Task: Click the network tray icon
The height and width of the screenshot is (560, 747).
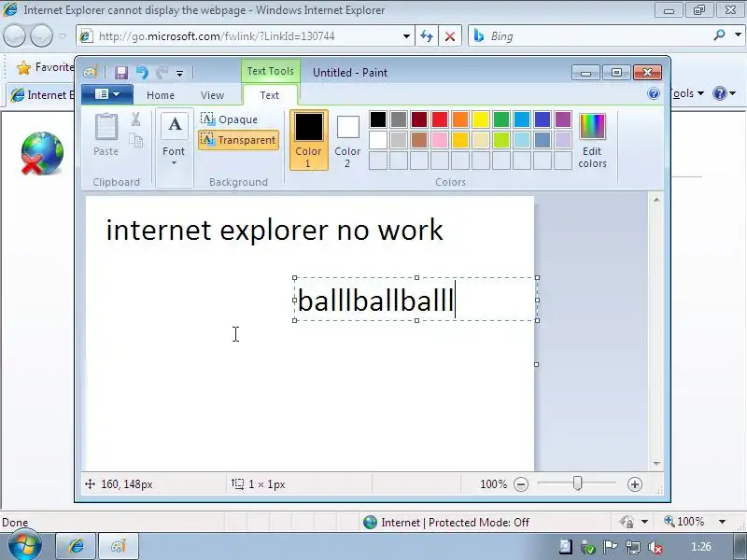Action: click(x=633, y=547)
